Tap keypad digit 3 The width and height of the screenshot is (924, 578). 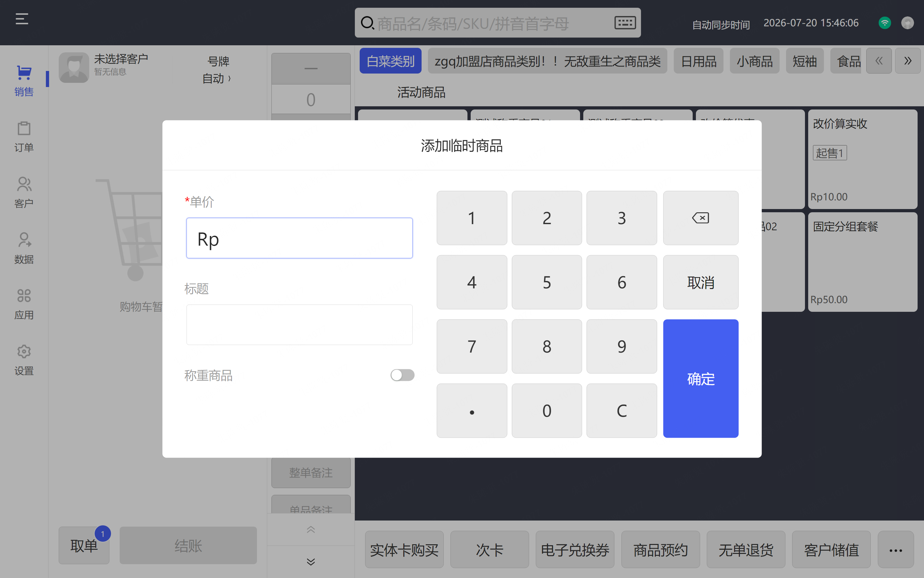point(621,218)
